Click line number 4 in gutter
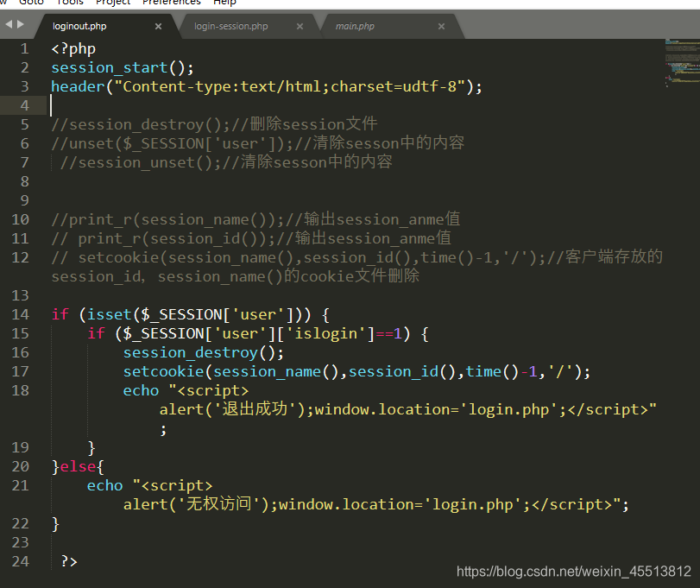Image resolution: width=700 pixels, height=588 pixels. 24,106
